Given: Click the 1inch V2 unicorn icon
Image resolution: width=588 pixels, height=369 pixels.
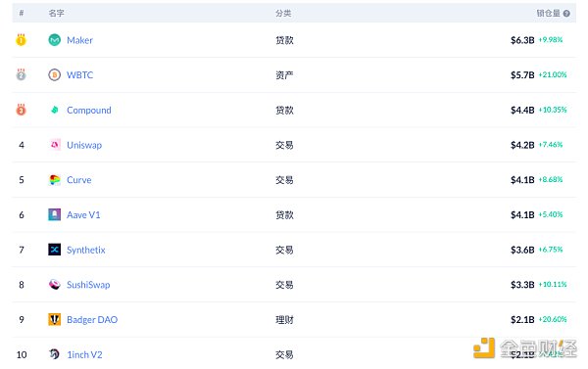Looking at the screenshot, I should click(x=54, y=354).
